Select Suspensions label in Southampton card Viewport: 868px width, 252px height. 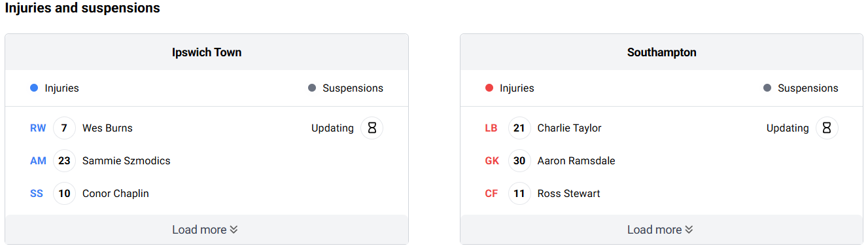point(808,88)
